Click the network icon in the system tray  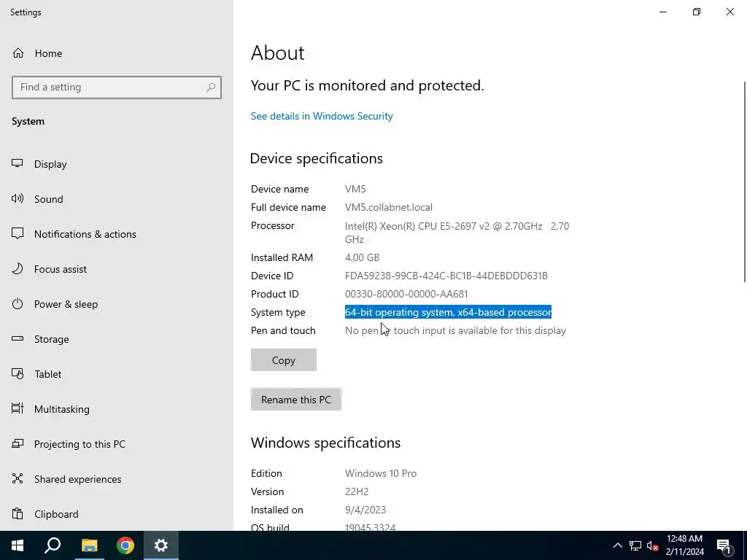pyautogui.click(x=635, y=545)
